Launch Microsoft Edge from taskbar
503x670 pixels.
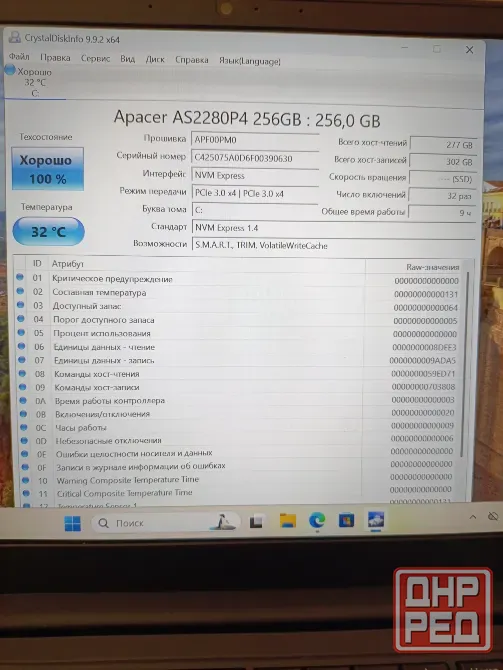tap(317, 520)
